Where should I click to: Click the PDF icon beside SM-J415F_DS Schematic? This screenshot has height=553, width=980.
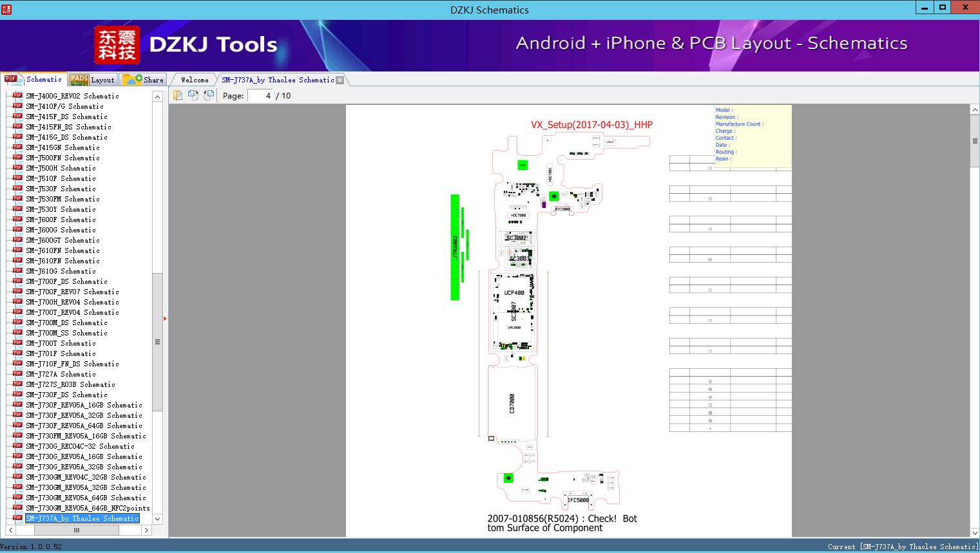17,116
